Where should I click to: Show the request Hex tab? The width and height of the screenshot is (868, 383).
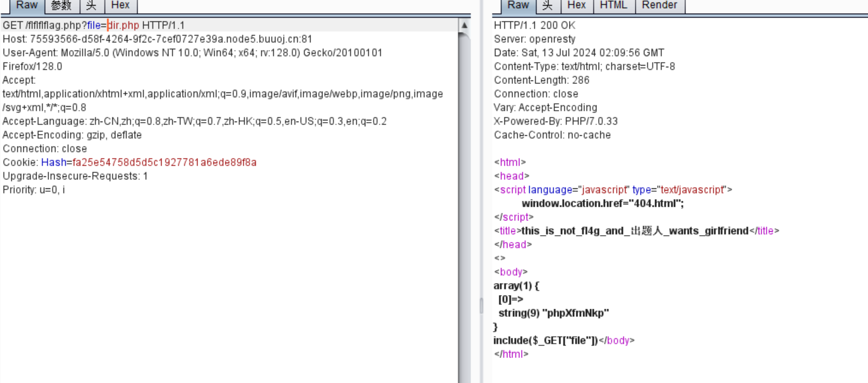(120, 5)
